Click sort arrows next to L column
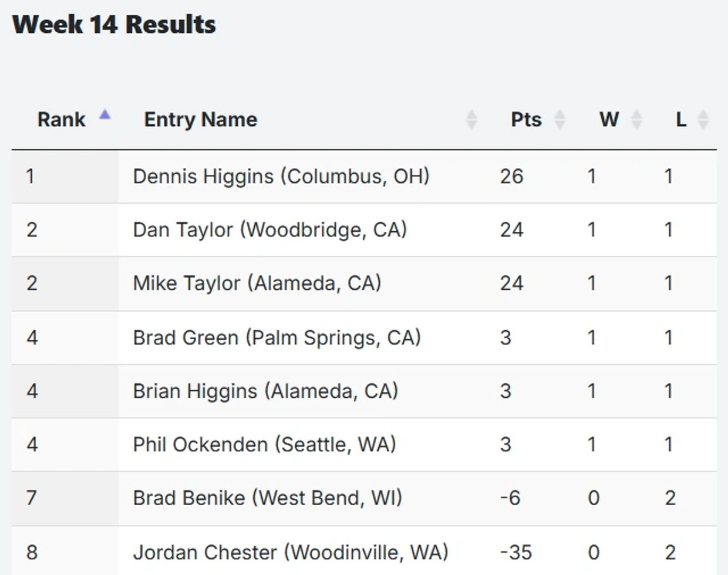This screenshot has height=575, width=728. pyautogui.click(x=703, y=120)
